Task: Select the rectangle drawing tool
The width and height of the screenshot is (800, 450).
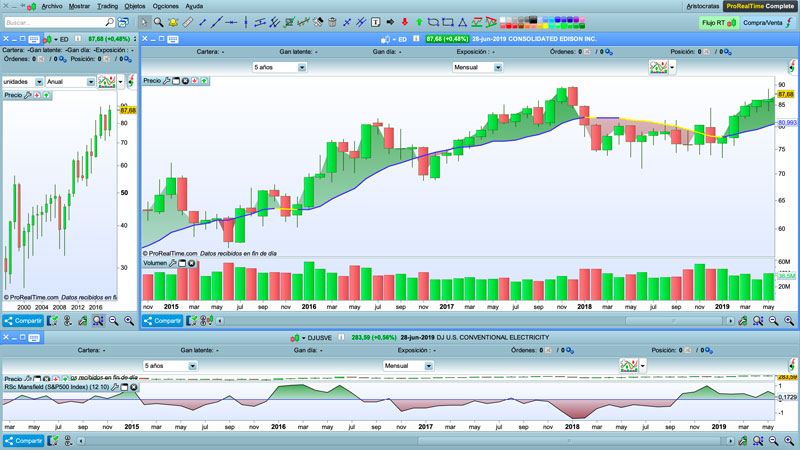Action: 448,22
